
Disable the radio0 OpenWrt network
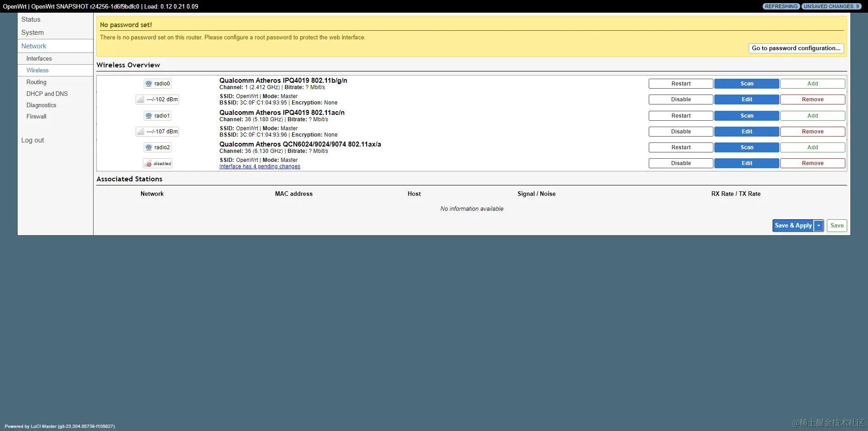pyautogui.click(x=681, y=99)
